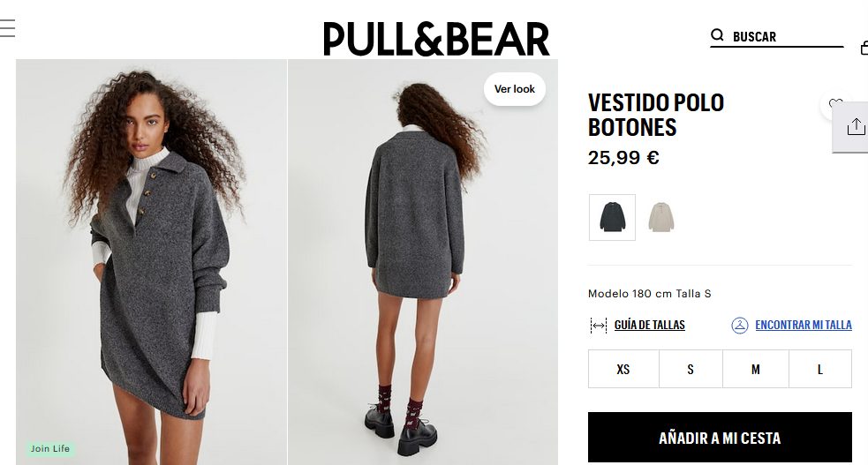868x465 pixels.
Task: Click the share upload icon
Action: (x=856, y=126)
